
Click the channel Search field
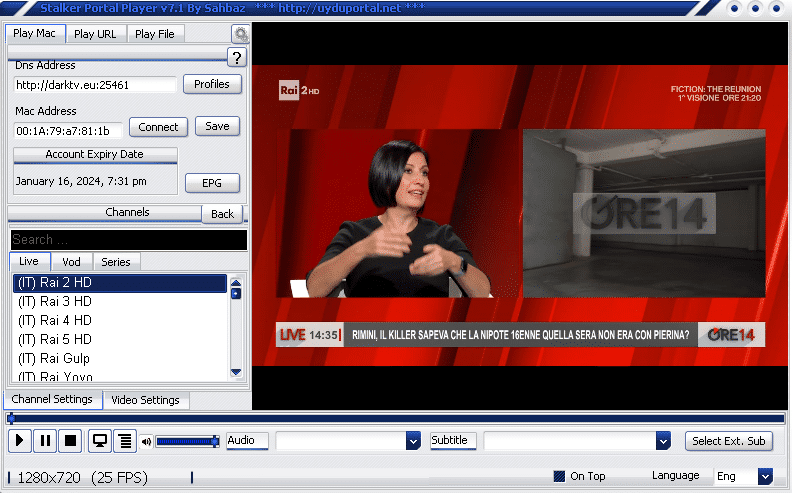(x=128, y=240)
